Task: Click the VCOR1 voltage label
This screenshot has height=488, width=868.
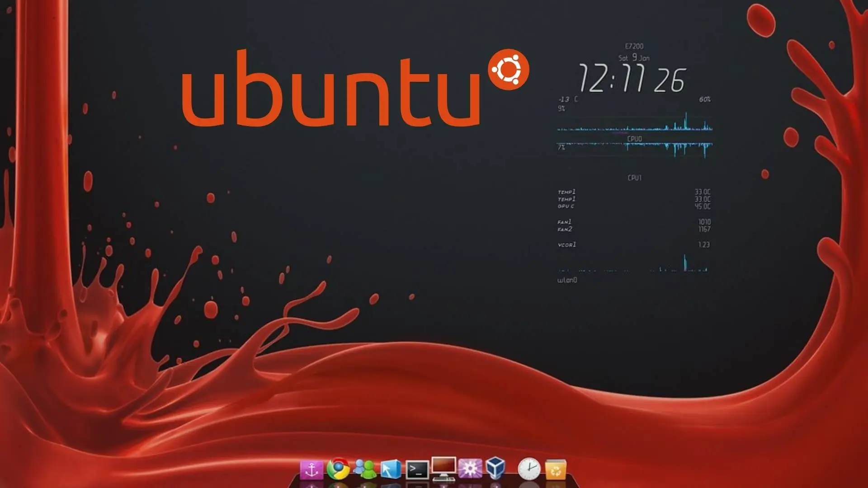Action: [566, 244]
